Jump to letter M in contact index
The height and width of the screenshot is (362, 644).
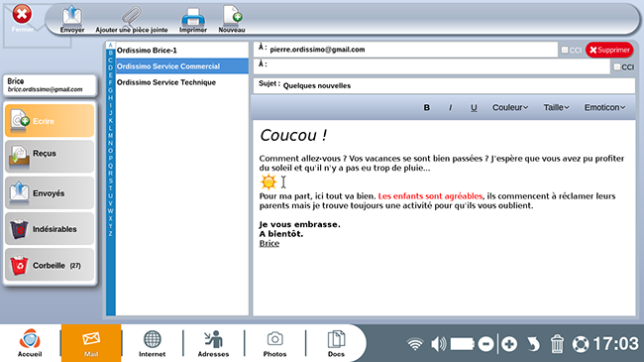click(x=110, y=136)
